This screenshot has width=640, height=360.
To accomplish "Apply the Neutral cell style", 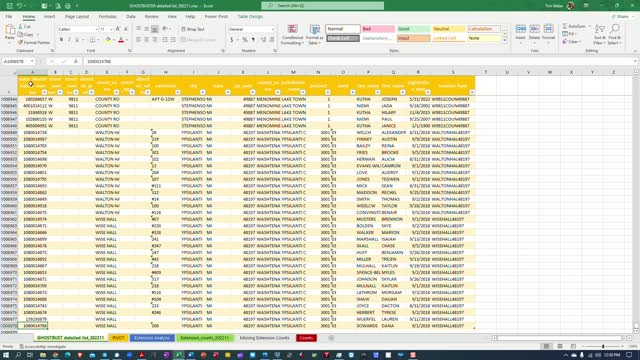I will point(448,29).
